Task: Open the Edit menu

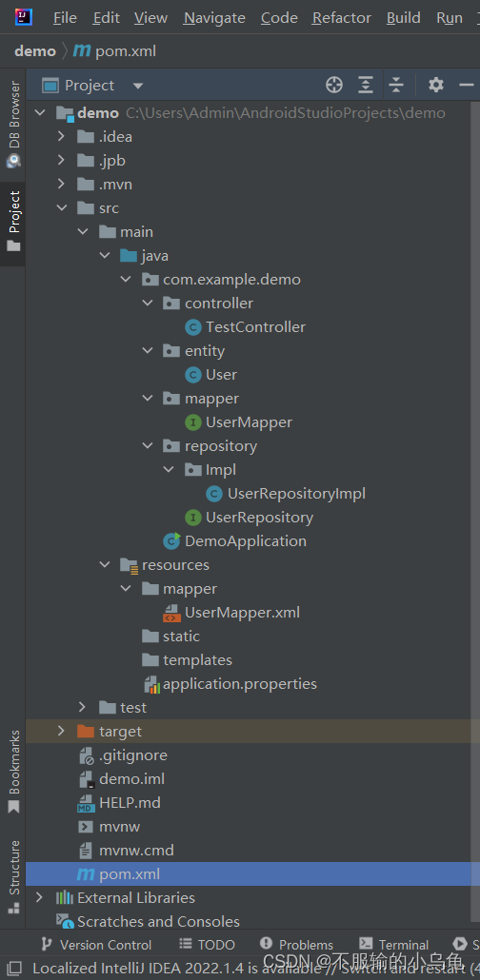Action: pos(107,17)
